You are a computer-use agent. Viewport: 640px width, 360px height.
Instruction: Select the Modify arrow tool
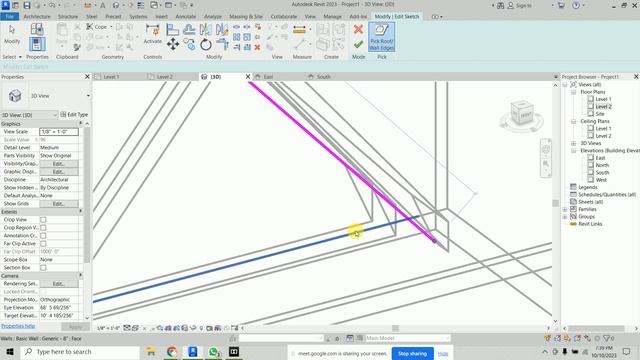12,33
